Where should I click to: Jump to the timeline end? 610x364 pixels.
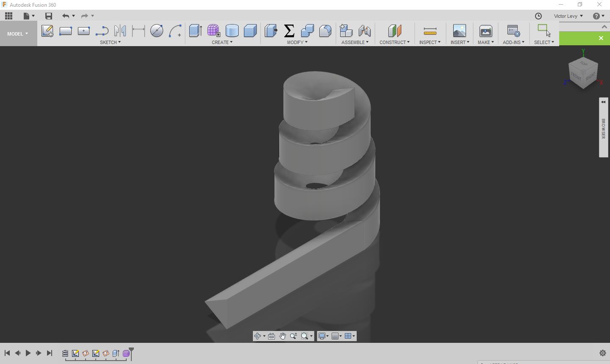49,353
